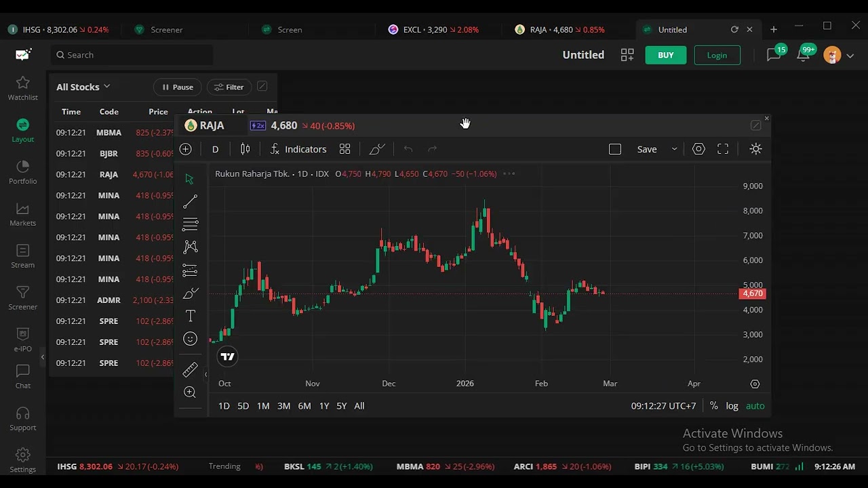Select the pattern drawing tool

coord(190,247)
